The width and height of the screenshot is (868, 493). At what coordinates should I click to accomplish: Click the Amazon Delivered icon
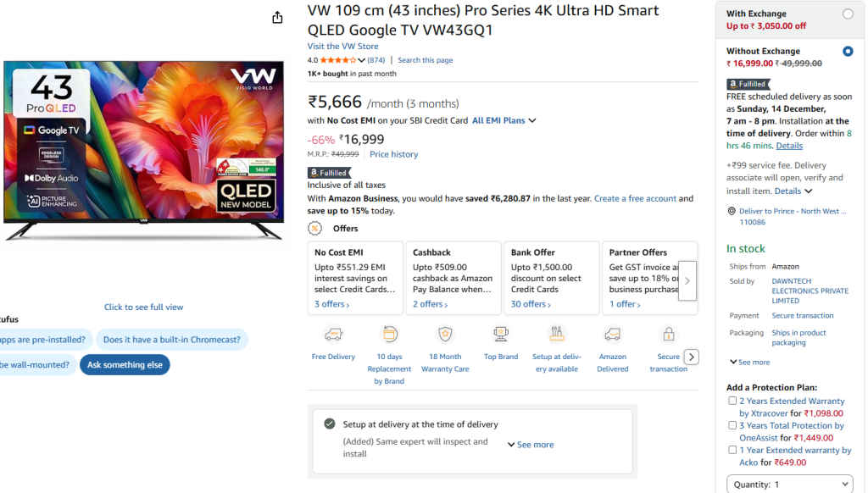[x=612, y=334]
